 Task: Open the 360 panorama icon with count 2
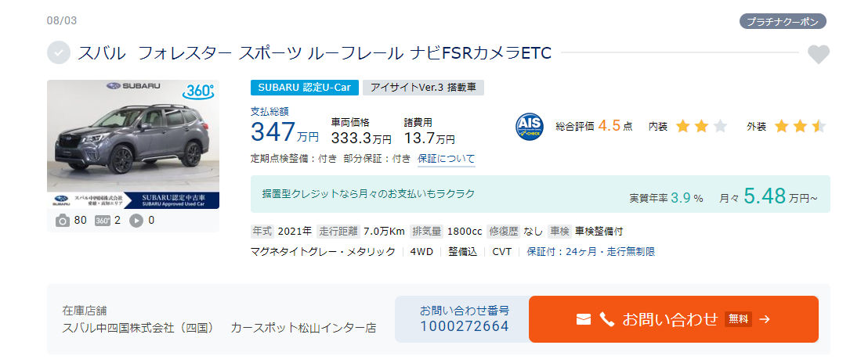pyautogui.click(x=103, y=221)
